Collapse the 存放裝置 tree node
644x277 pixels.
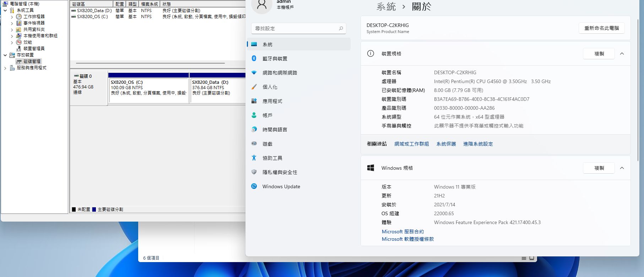[x=5, y=55]
